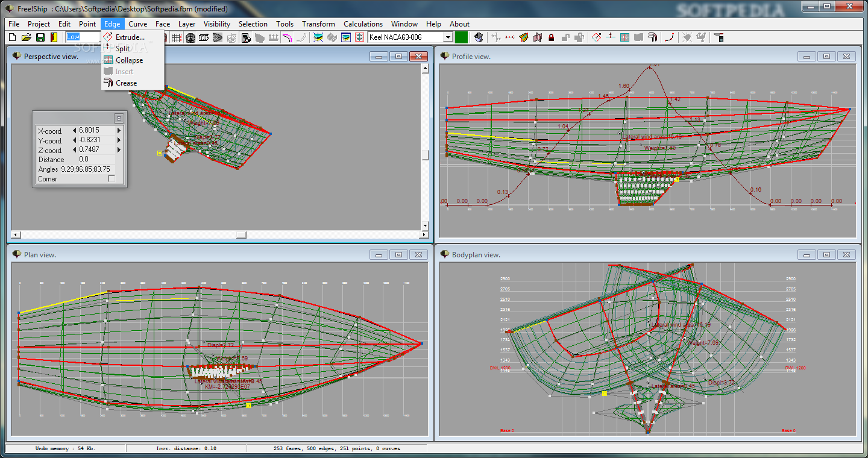Viewport: 868px width, 458px height.
Task: Open the Selection menu
Action: coord(253,24)
